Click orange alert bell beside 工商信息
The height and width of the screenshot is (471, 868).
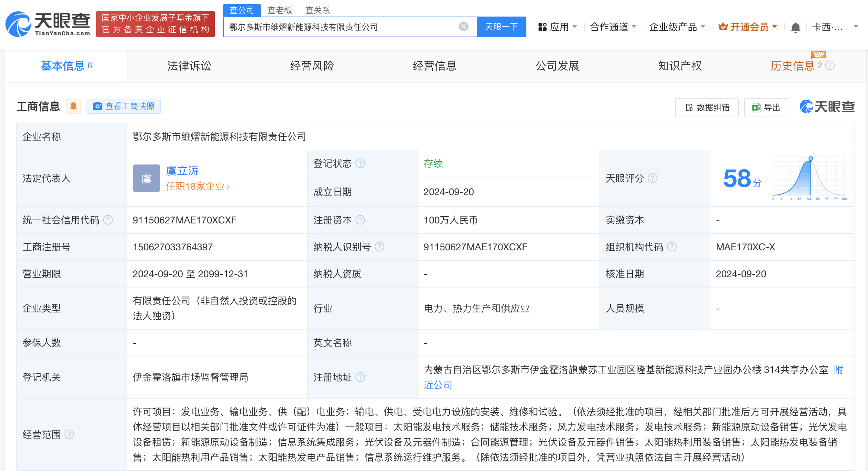point(73,106)
